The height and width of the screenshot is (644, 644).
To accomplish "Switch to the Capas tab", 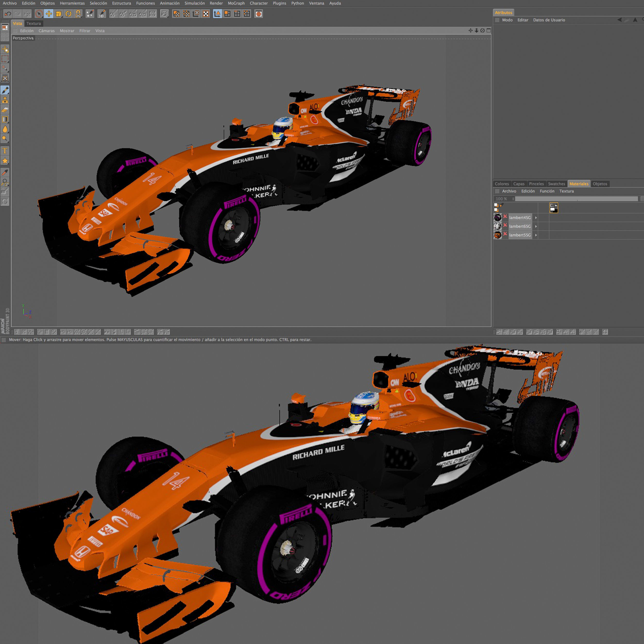I will [519, 184].
